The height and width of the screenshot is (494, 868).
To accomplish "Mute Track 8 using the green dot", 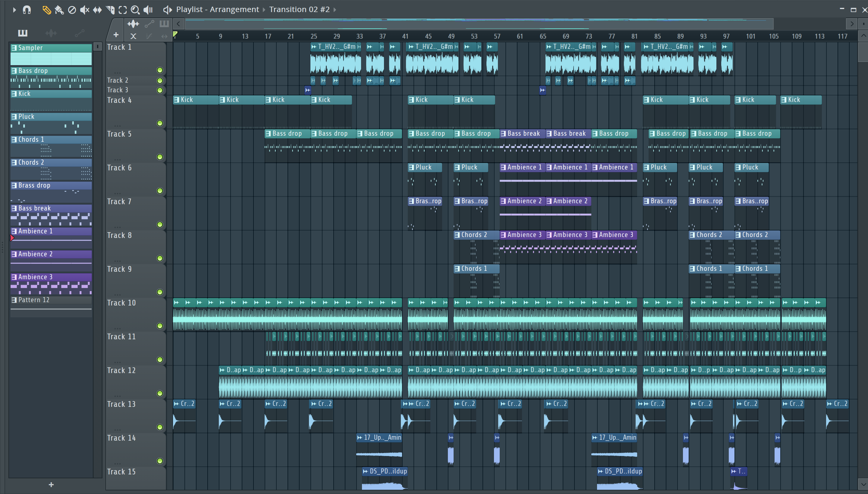I will click(x=160, y=258).
